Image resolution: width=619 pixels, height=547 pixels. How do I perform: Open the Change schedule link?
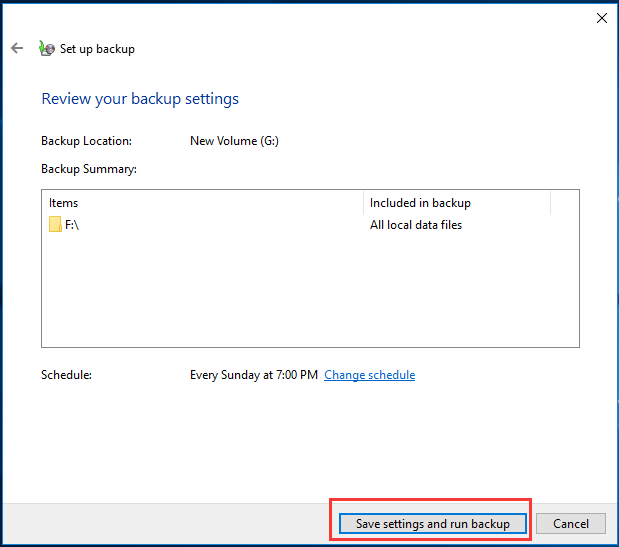369,375
